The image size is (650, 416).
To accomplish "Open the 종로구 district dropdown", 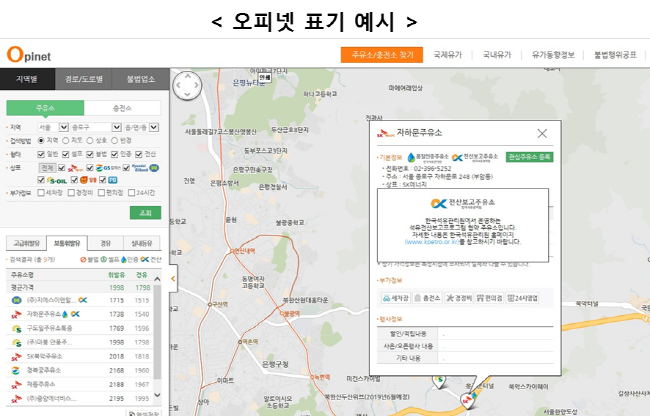I will (96, 127).
